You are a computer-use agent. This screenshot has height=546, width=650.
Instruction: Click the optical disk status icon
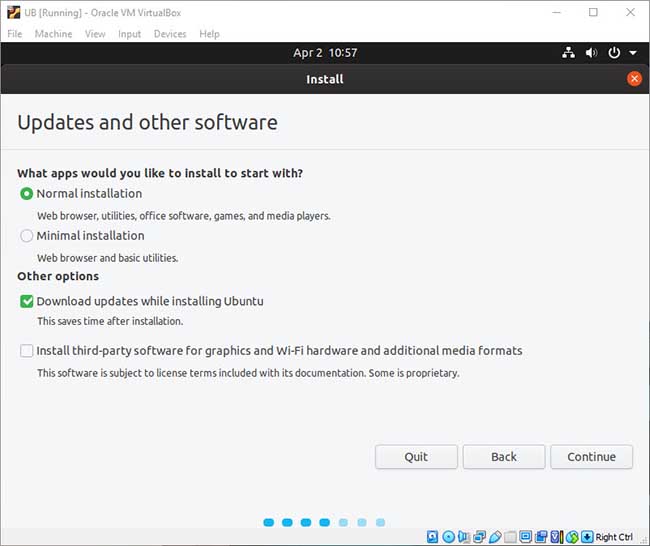pyautogui.click(x=449, y=537)
